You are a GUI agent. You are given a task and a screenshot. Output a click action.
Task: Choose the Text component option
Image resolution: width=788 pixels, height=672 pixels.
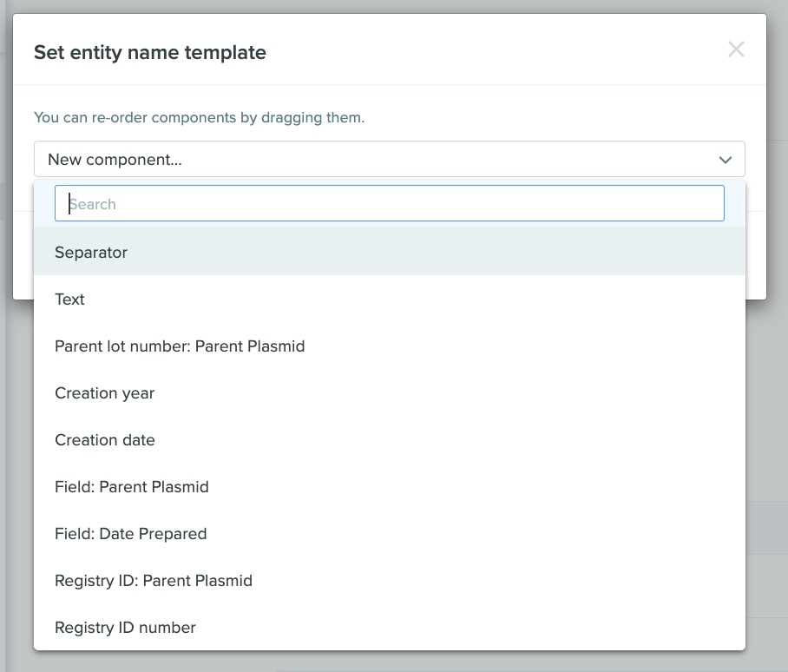[x=390, y=299]
